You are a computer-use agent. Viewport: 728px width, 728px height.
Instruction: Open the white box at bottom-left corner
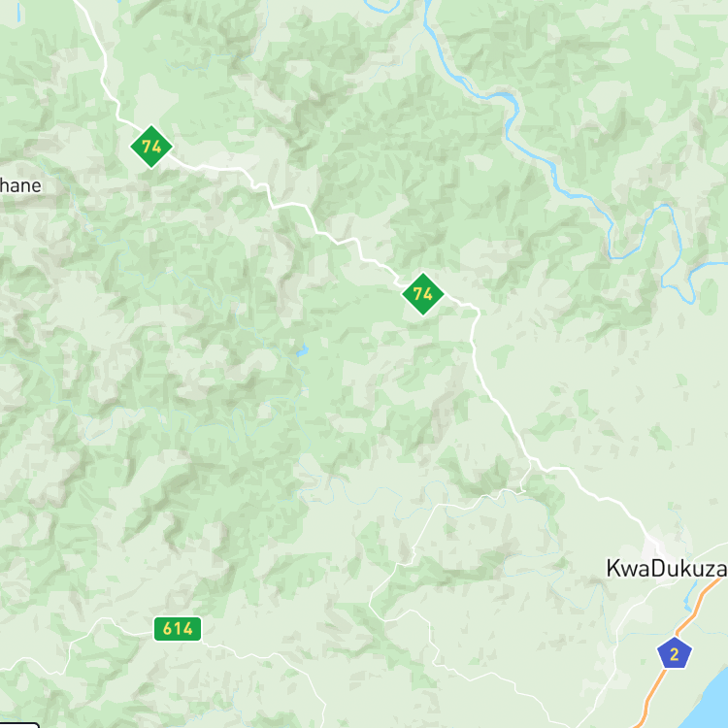(18, 725)
